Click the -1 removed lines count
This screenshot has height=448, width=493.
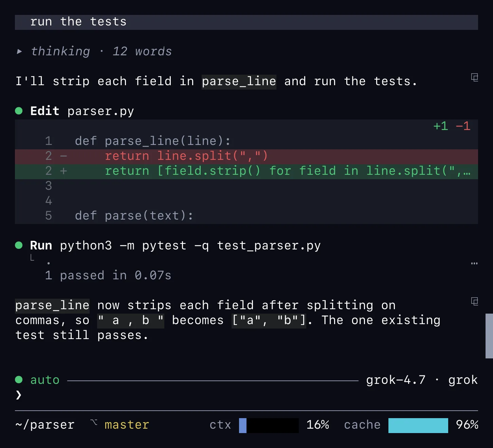(463, 126)
